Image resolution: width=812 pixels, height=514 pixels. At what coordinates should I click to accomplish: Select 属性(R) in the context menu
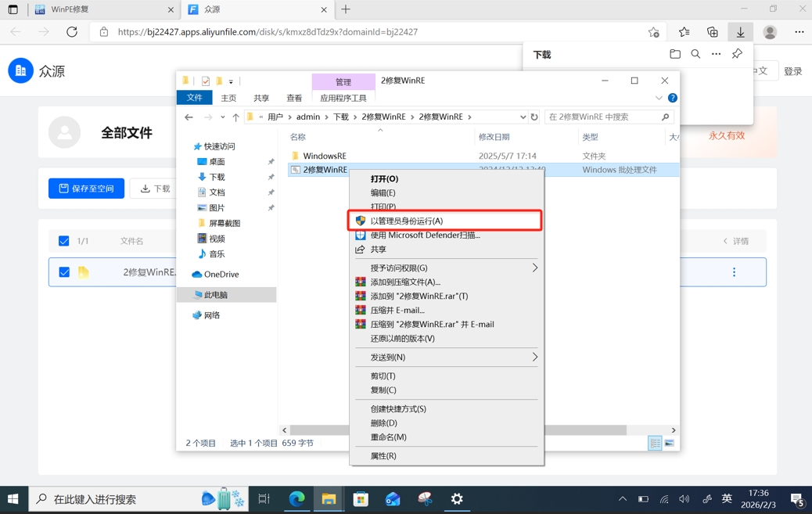pos(383,455)
